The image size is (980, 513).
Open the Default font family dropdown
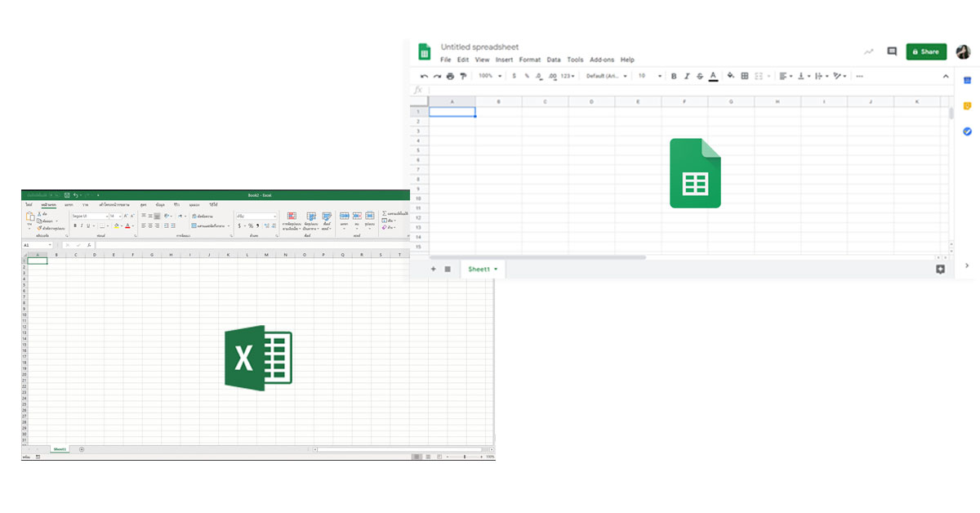coord(607,76)
